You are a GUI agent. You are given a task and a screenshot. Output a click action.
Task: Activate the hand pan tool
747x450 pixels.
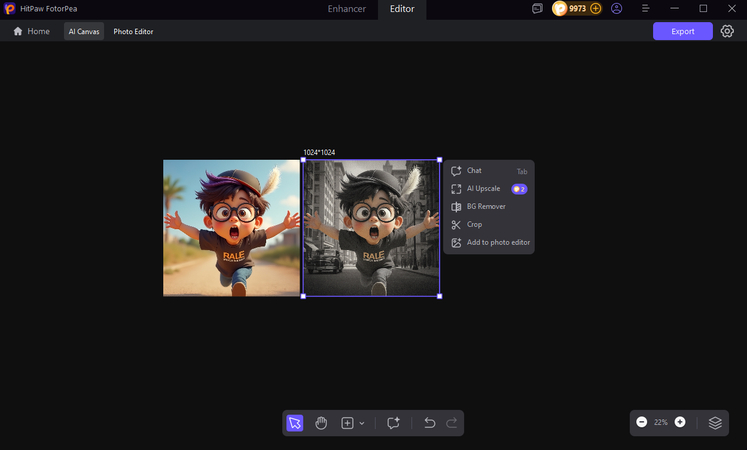321,423
